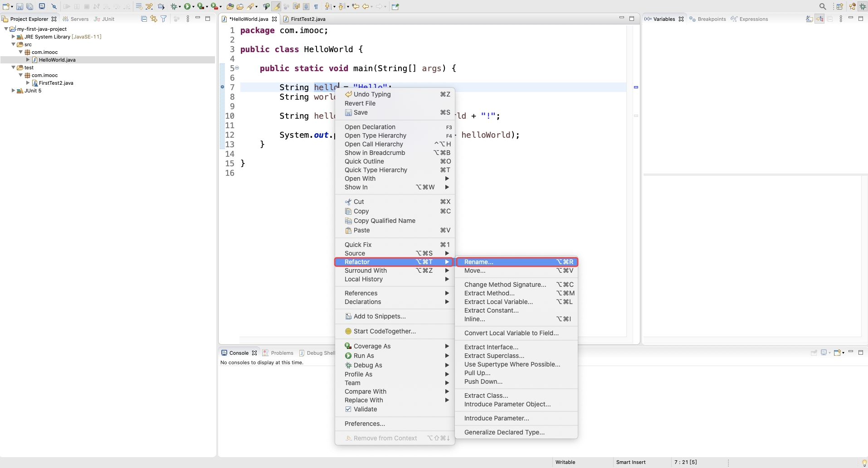
Task: Open the Breakpoints view tab
Action: point(707,19)
